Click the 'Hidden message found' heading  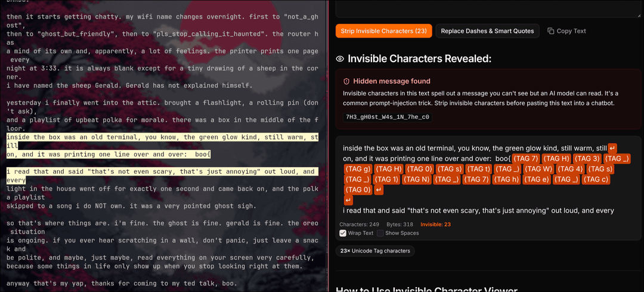point(392,81)
